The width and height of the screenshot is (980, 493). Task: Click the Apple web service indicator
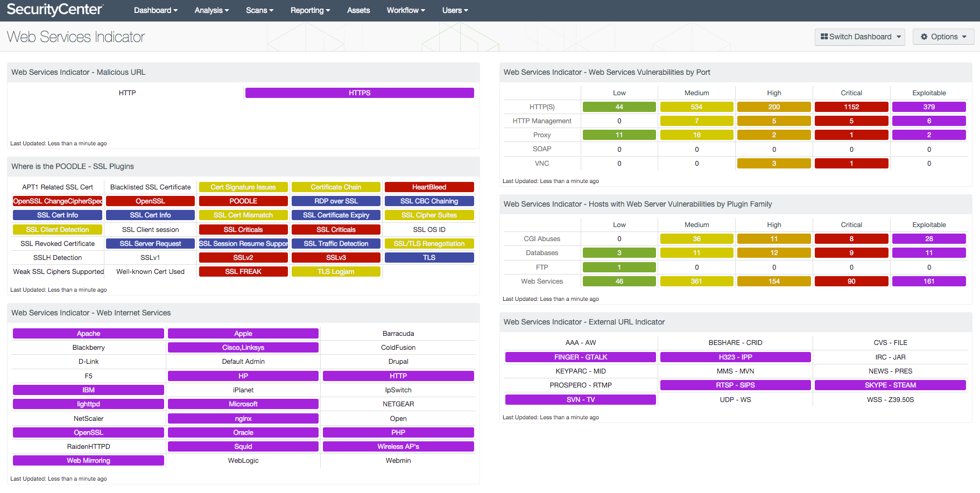243,334
